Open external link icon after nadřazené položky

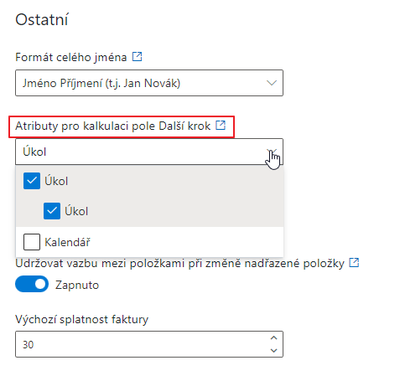point(354,263)
